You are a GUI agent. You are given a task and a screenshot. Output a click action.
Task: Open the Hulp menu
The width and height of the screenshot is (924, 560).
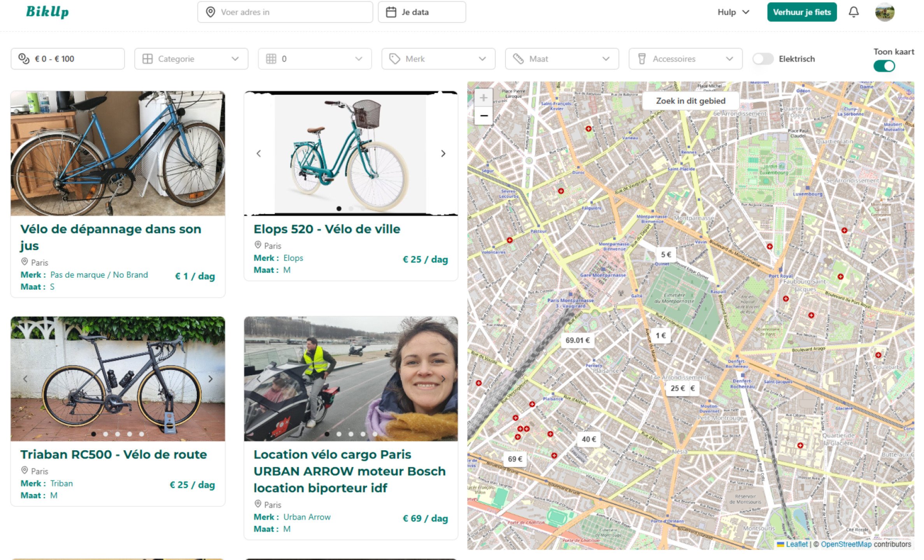(732, 12)
